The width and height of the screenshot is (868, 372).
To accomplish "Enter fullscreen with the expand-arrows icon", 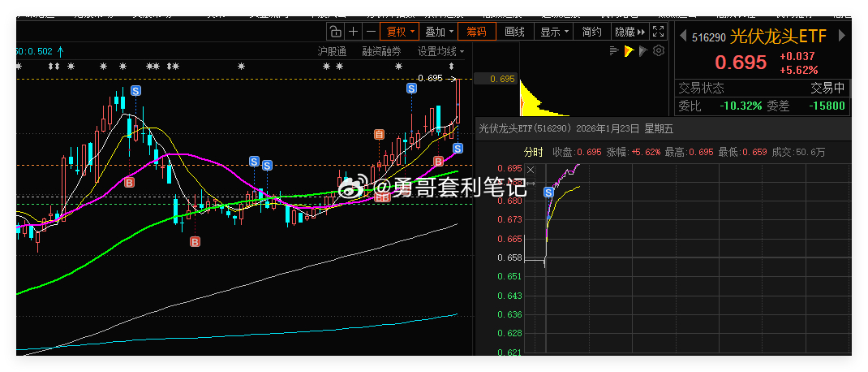I will point(658,32).
